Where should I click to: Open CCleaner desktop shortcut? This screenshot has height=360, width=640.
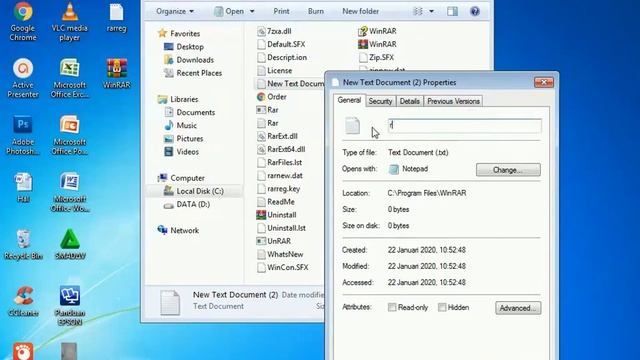[23, 302]
